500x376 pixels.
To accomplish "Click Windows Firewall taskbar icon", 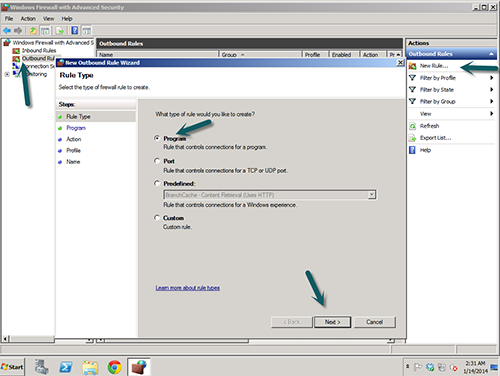I will [139, 367].
